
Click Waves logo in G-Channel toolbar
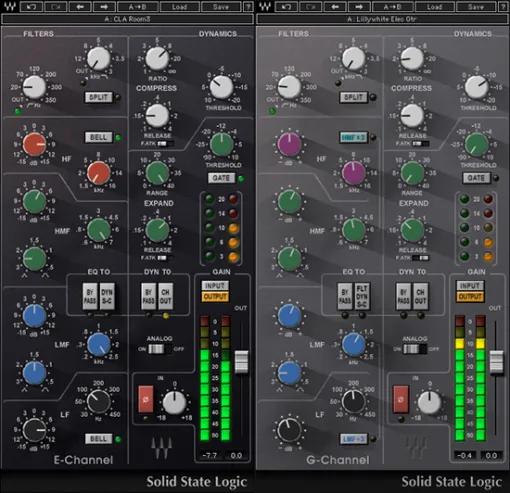pyautogui.click(x=265, y=6)
